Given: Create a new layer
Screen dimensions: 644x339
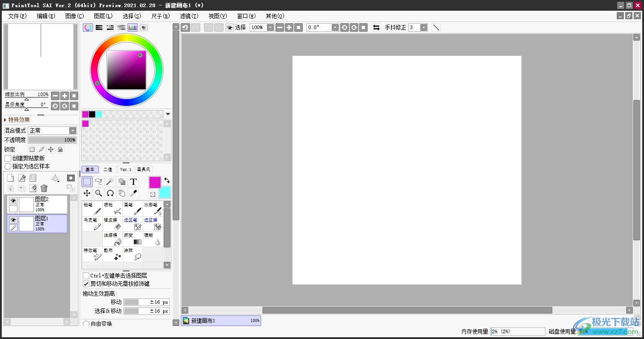Looking at the screenshot, I should click(11, 178).
